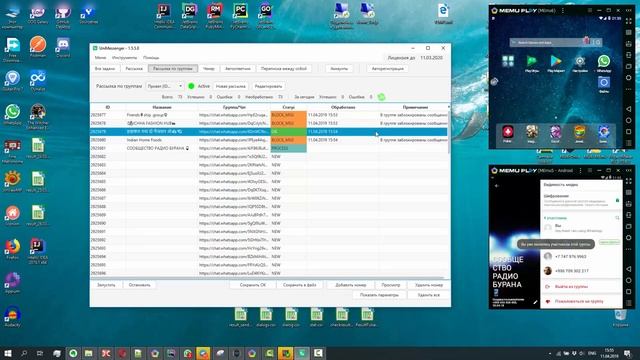Viewport: 640px width, 360px height.
Task: Open Настройки gear in the top MEmu window
Action: click(580, 62)
